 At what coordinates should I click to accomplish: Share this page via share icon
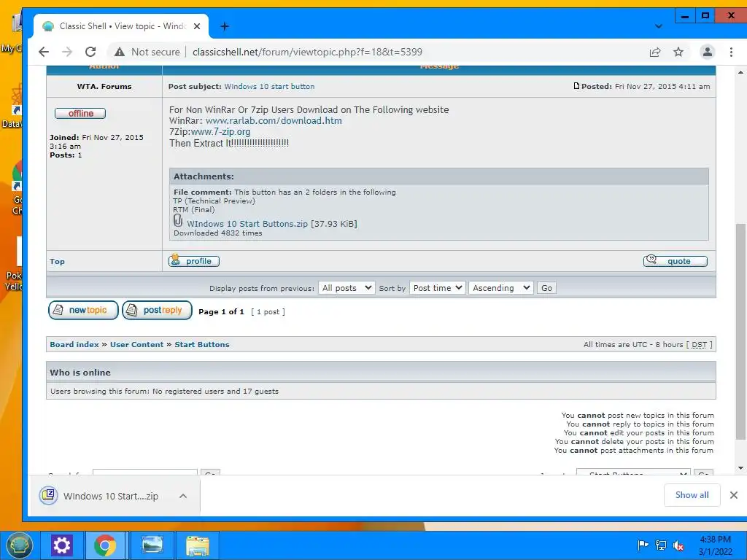(x=655, y=52)
